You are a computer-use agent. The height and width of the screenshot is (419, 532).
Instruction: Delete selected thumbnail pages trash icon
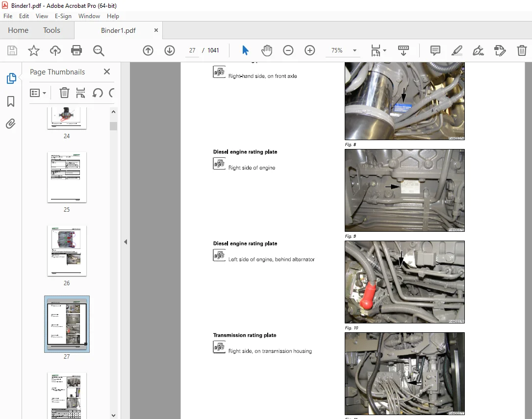[x=64, y=93]
